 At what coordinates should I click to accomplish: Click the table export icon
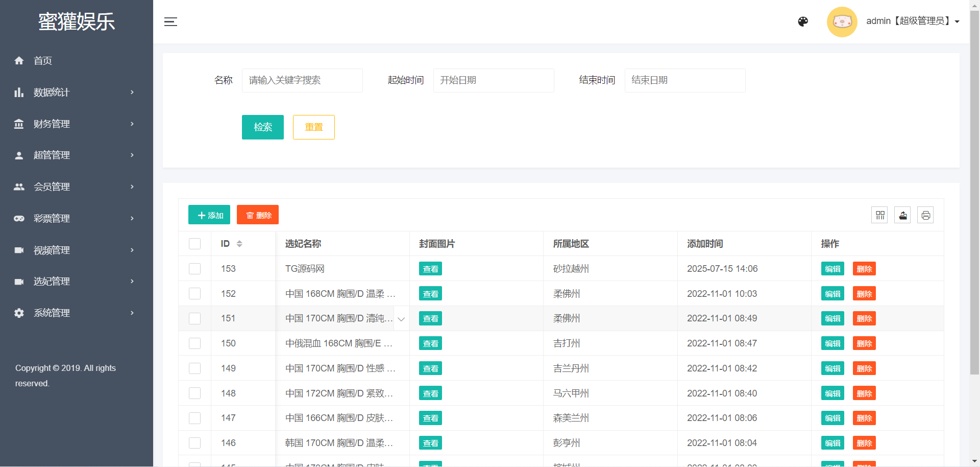coord(902,215)
